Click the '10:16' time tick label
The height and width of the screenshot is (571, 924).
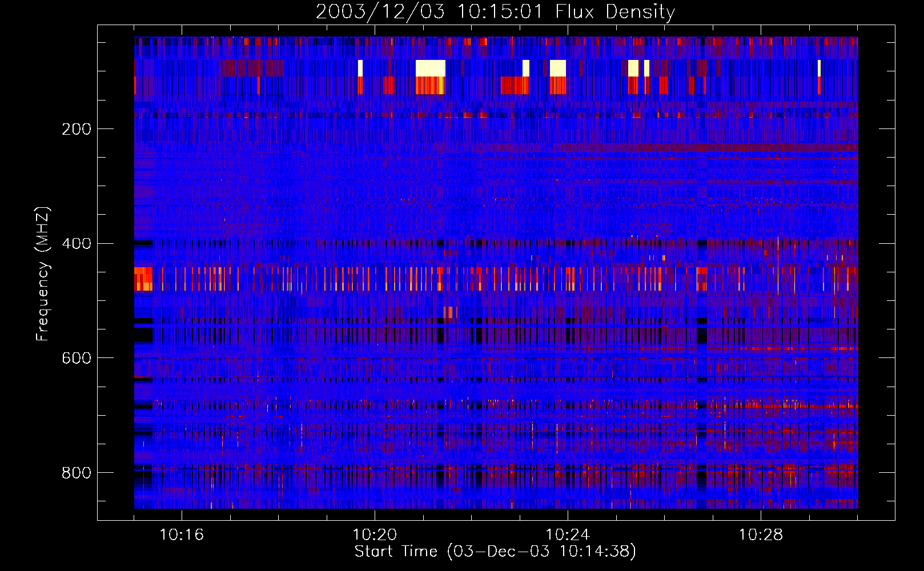coord(182,535)
